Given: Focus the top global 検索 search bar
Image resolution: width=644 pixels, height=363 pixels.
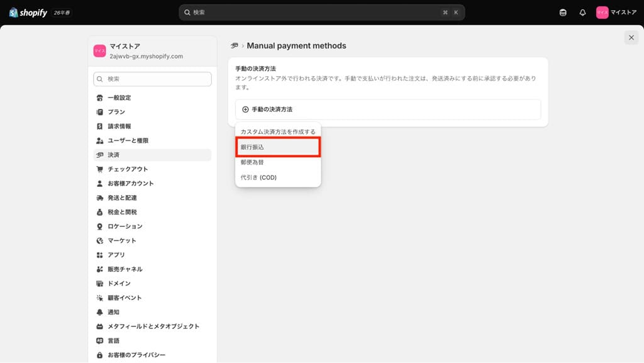Looking at the screenshot, I should pyautogui.click(x=321, y=13).
